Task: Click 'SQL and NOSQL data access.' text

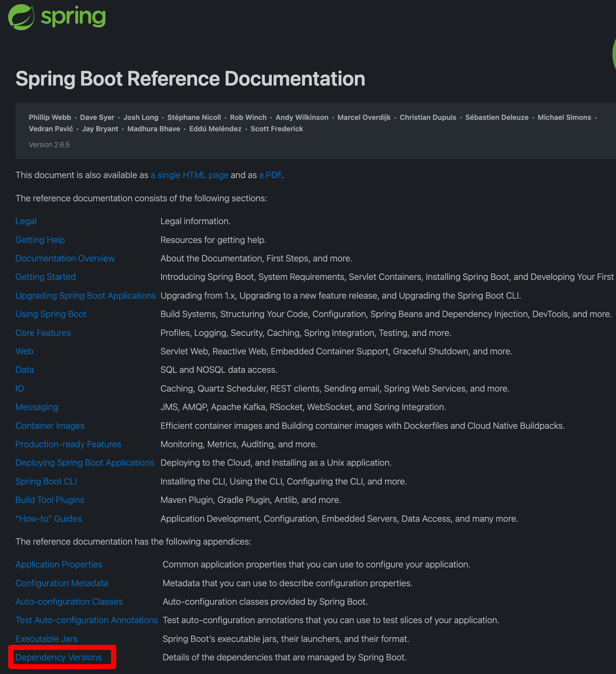Action: (219, 370)
